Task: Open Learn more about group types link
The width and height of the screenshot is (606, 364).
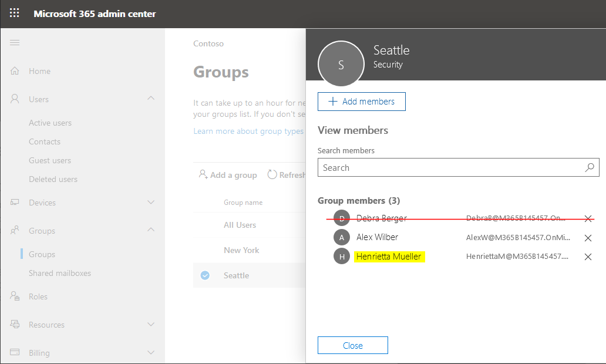Action: coord(248,131)
